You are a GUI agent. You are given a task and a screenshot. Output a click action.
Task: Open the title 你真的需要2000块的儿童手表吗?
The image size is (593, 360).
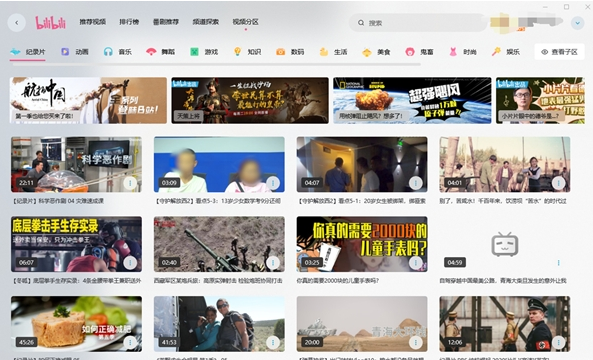tap(338, 281)
